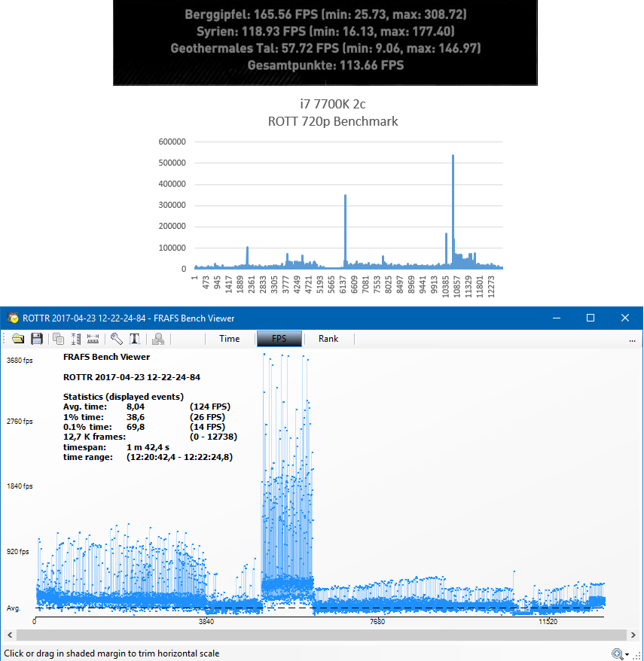Viewport: 644px width, 661px height.
Task: Click the 11520 mark on the frame axis
Action: pos(548,621)
